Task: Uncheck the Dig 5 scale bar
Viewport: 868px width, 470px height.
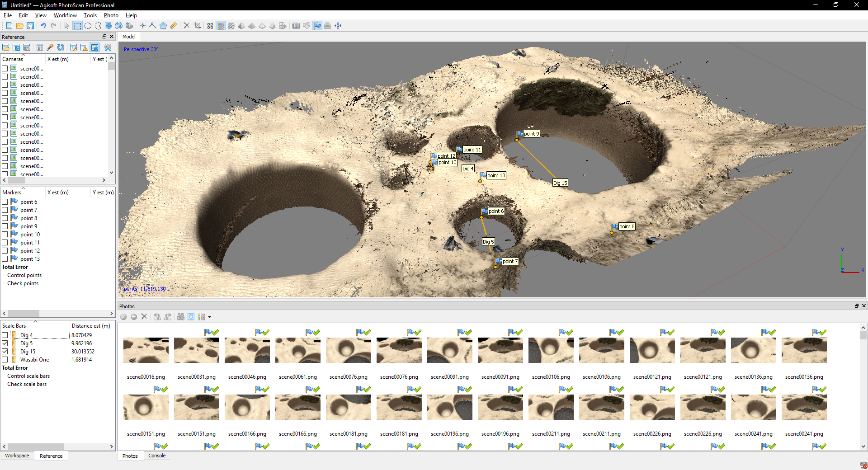Action: tap(5, 343)
